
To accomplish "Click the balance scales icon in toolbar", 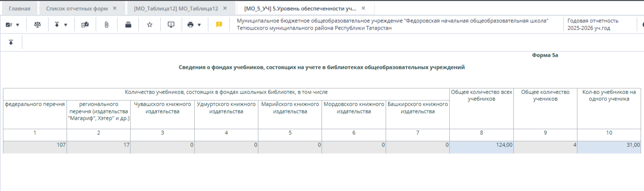I will click(x=38, y=25).
